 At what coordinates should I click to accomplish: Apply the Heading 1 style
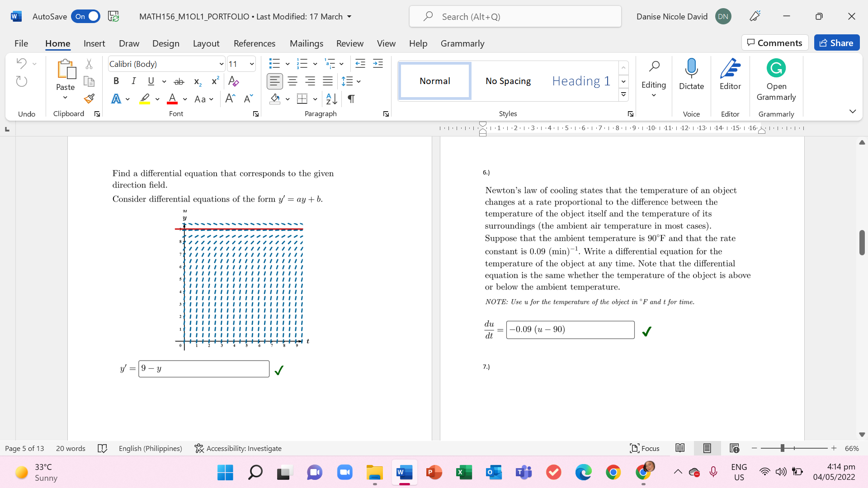pyautogui.click(x=581, y=81)
